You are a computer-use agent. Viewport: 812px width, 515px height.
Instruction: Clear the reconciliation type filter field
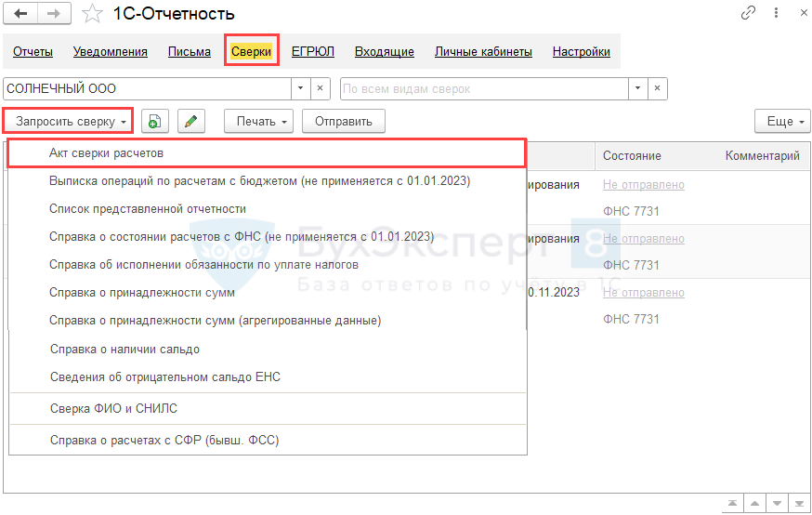pos(657,89)
